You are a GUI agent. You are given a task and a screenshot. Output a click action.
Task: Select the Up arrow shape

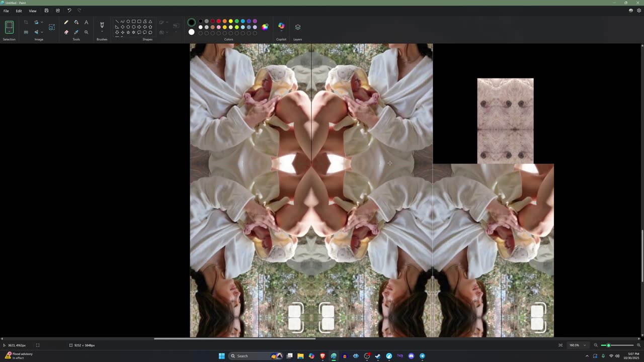coord(150,27)
